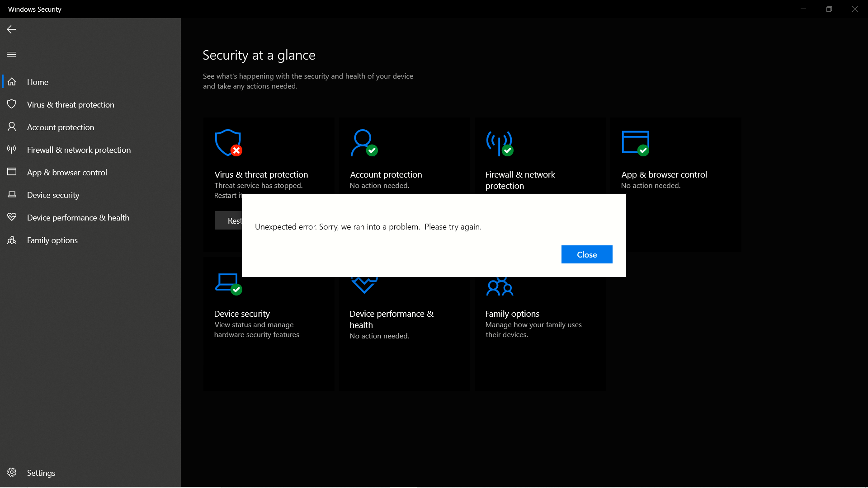Click the partially hidden Restart button
The width and height of the screenshot is (868, 488).
[228, 221]
